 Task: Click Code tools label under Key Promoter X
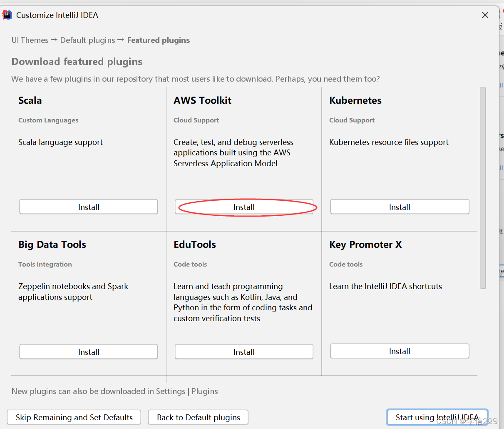click(346, 264)
